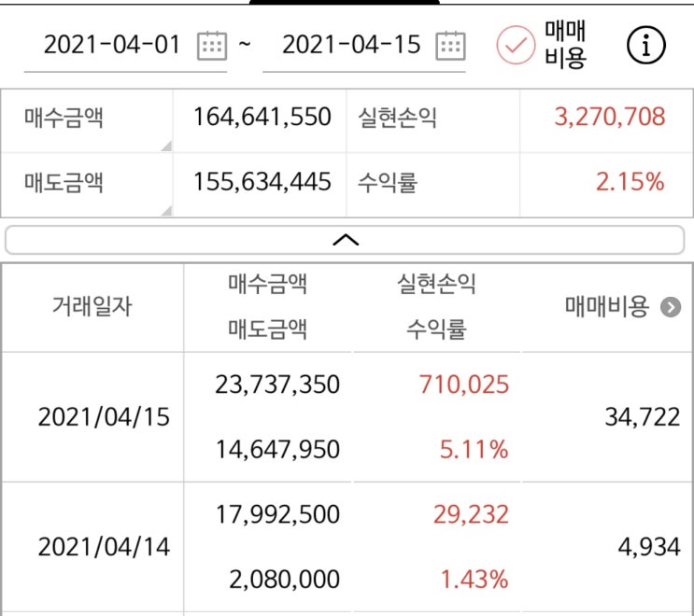Click trading cost 4,934

pyautogui.click(x=649, y=547)
